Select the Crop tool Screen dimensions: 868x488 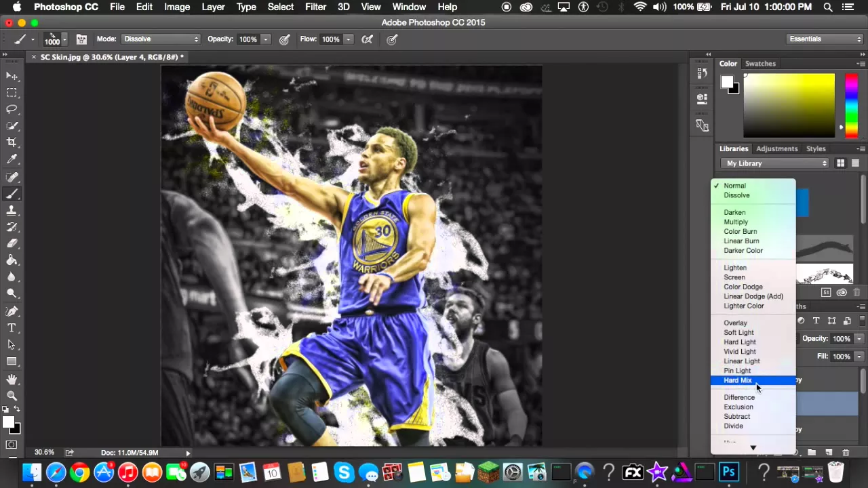pos(12,142)
